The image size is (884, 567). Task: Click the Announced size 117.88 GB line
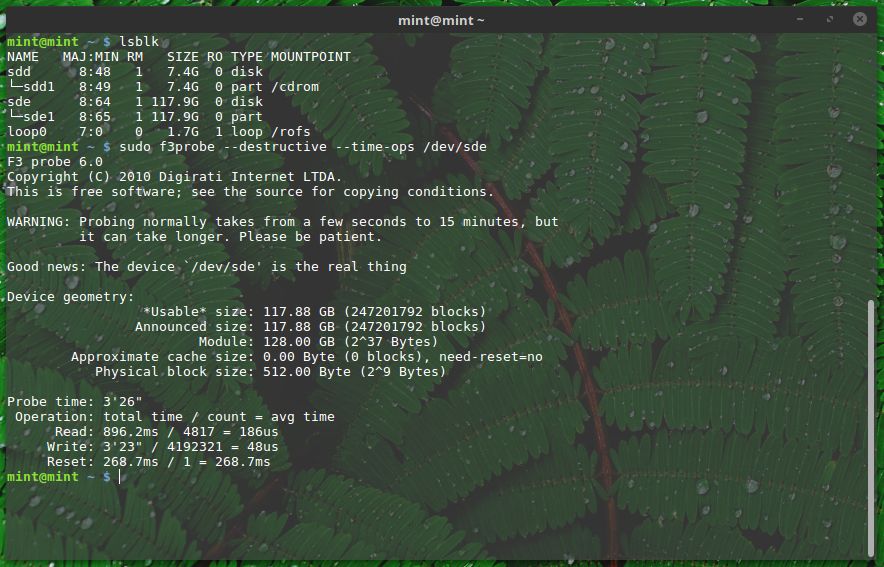(x=311, y=327)
